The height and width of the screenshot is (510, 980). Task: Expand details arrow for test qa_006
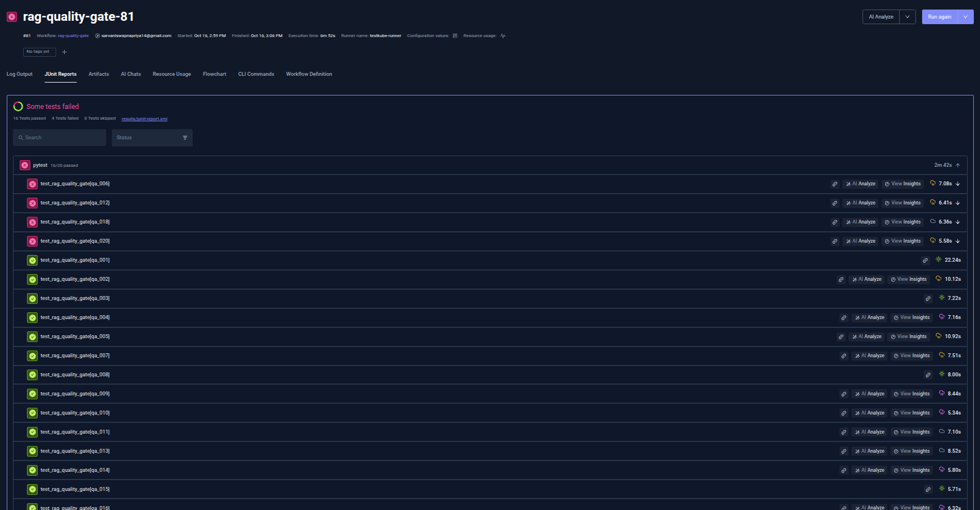tap(958, 184)
